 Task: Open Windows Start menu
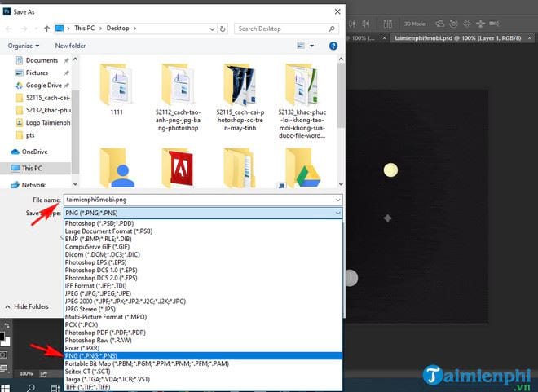5,388
